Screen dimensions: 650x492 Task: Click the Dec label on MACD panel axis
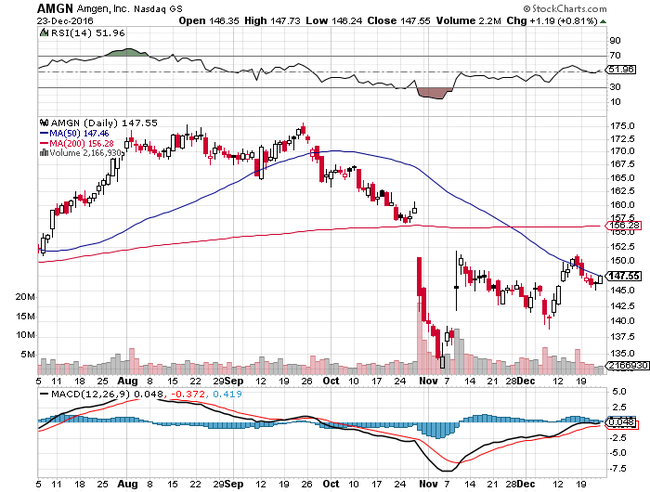click(x=526, y=484)
